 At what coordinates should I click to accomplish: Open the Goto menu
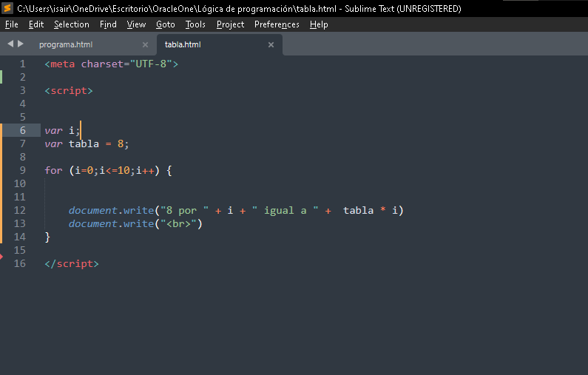[166, 24]
